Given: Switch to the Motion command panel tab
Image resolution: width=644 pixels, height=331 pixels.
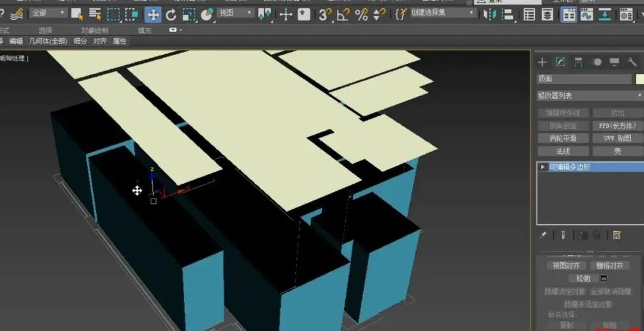Looking at the screenshot, I should 596,62.
